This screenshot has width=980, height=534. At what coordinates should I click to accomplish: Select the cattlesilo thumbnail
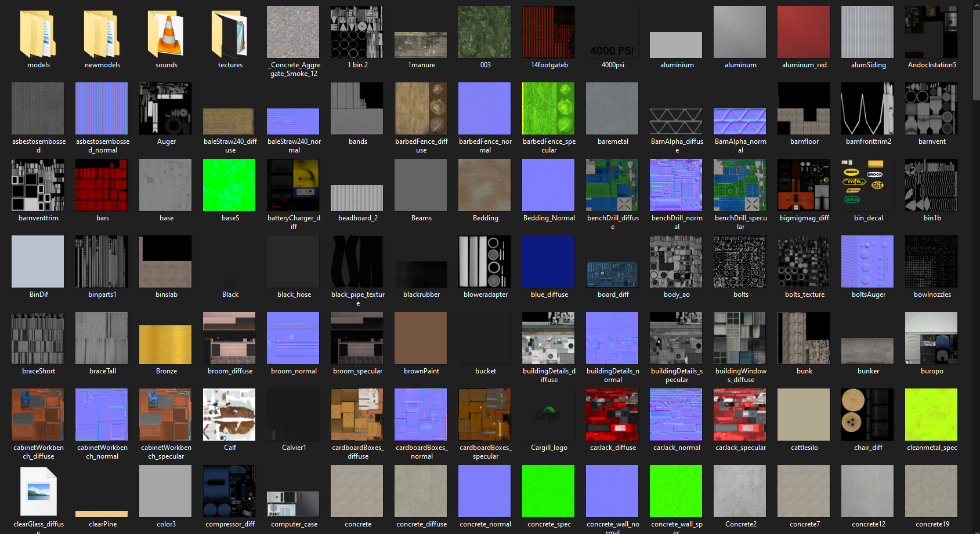(803, 415)
